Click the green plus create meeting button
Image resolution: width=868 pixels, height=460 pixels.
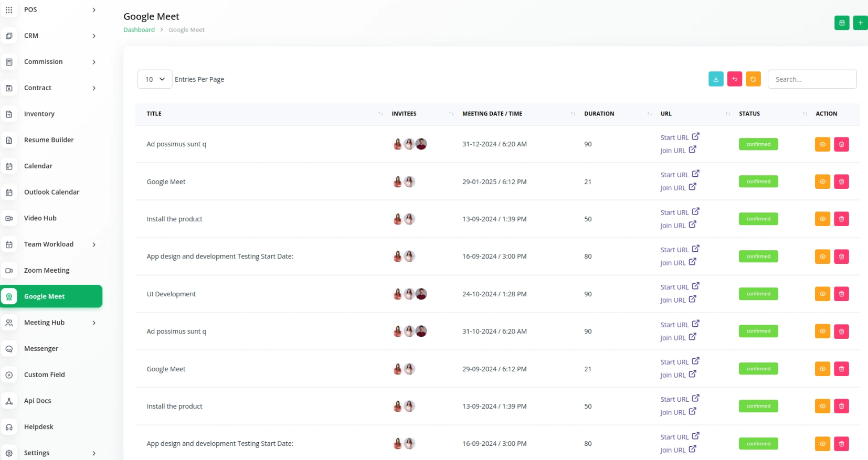[x=861, y=23]
